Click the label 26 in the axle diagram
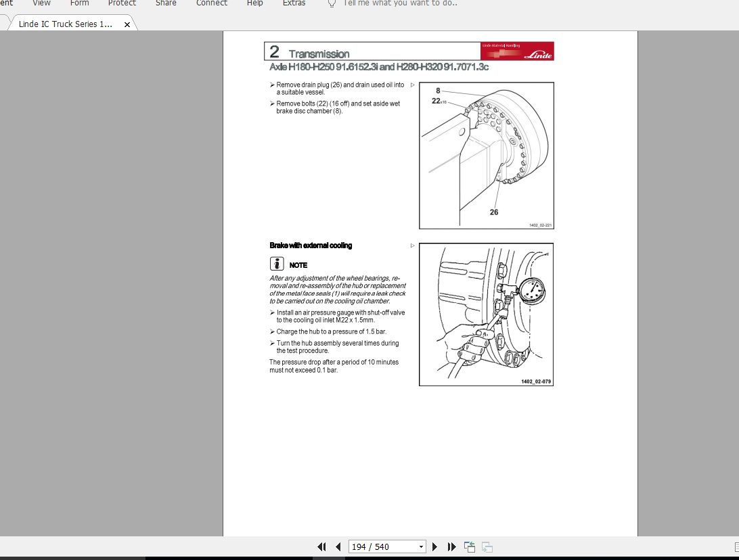739x560 pixels. pyautogui.click(x=494, y=212)
